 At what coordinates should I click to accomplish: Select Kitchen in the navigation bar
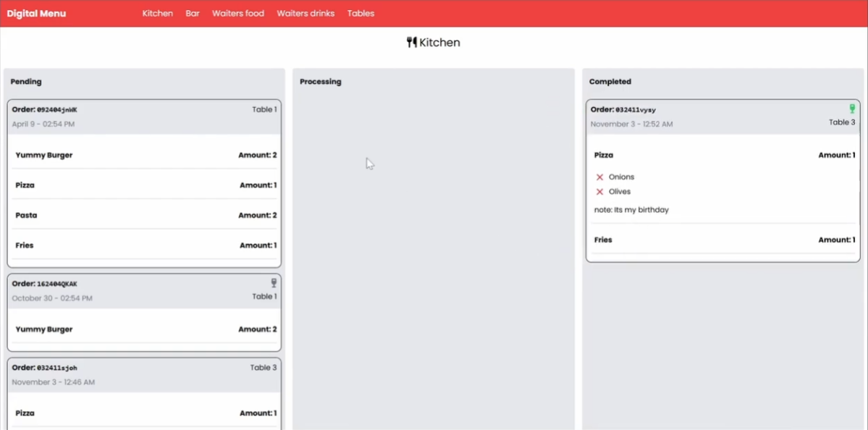(157, 13)
